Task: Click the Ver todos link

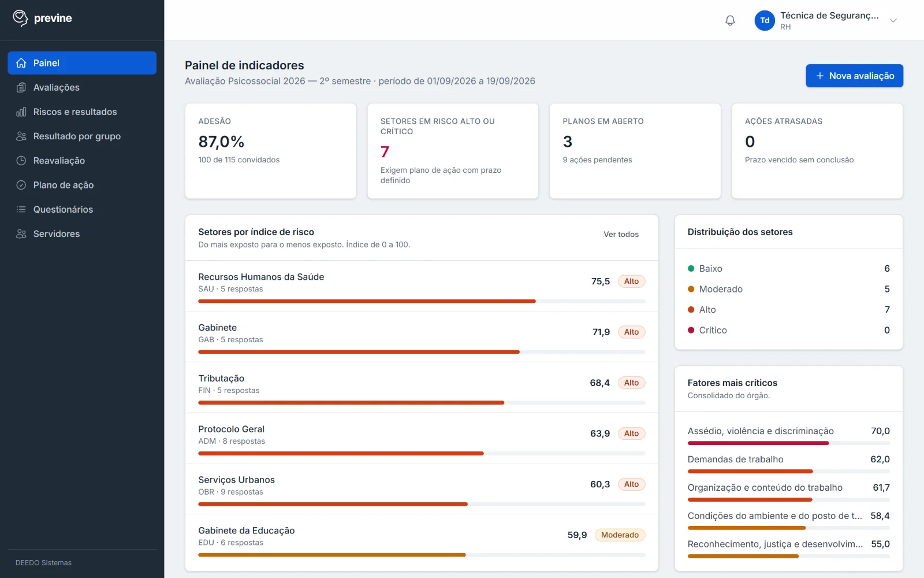Action: pyautogui.click(x=621, y=234)
